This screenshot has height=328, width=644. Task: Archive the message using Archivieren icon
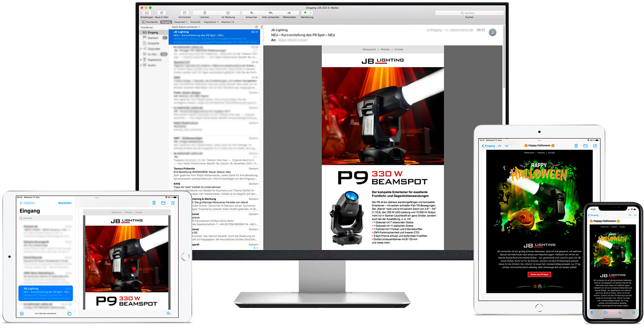[x=185, y=13]
